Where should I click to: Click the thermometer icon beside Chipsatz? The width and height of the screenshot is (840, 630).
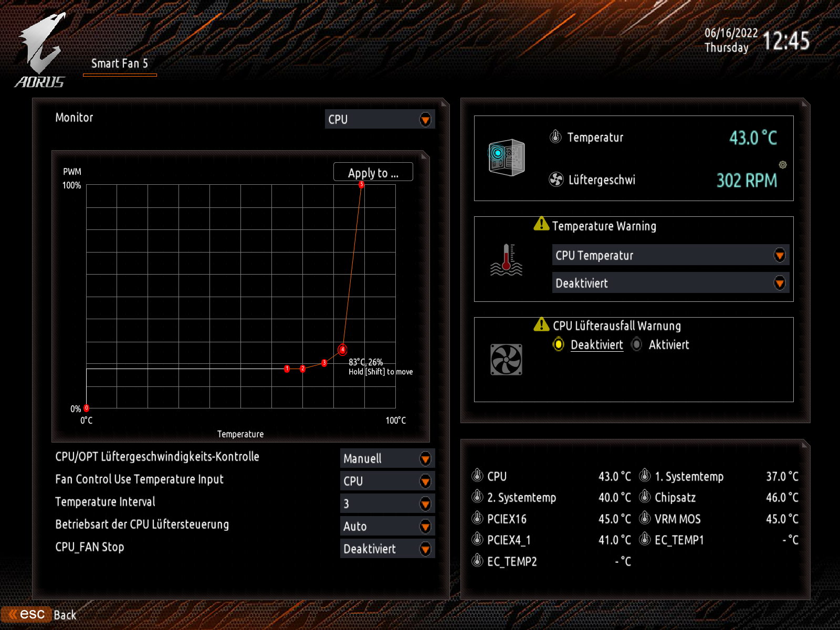pyautogui.click(x=645, y=497)
